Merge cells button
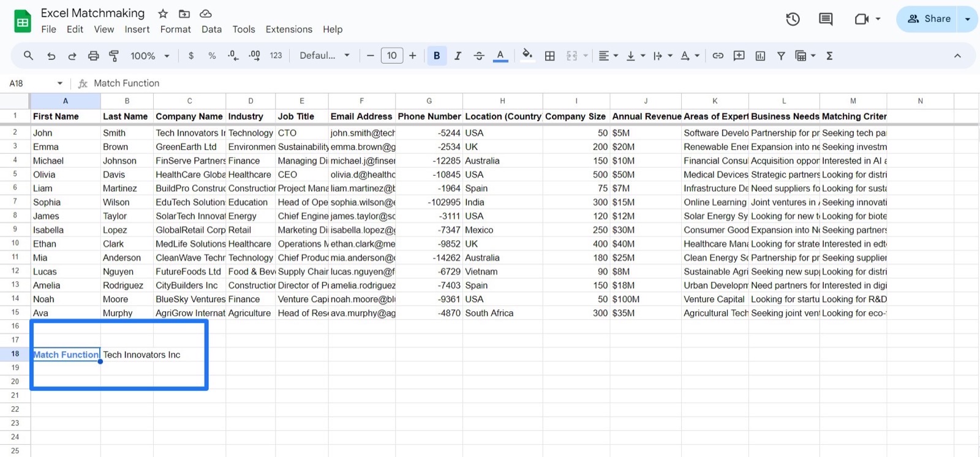Viewport: 980px width, 457px height. click(x=572, y=56)
